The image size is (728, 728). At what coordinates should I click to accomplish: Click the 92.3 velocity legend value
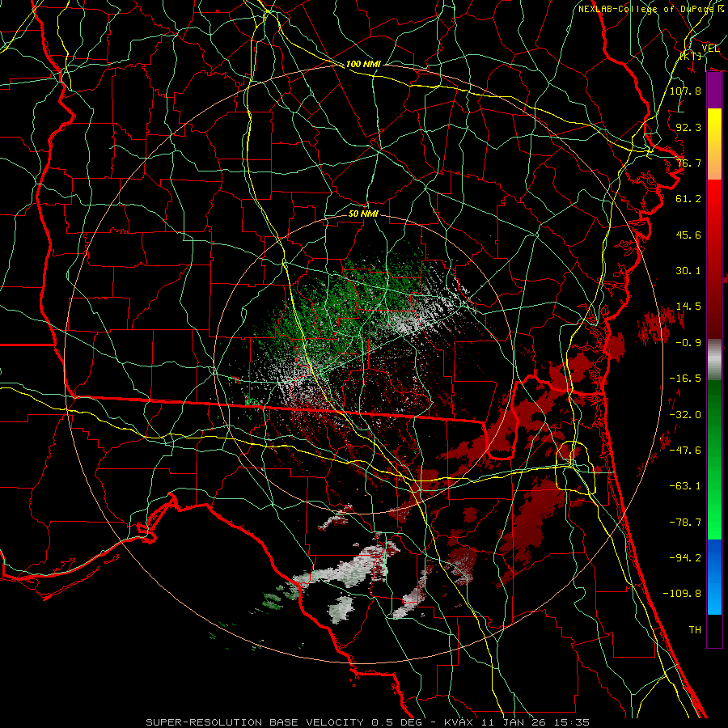(x=688, y=127)
